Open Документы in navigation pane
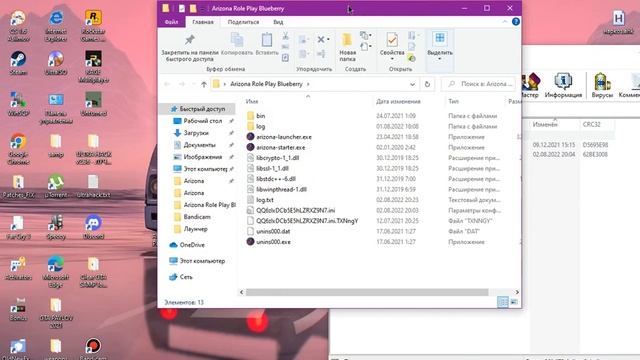The height and width of the screenshot is (360, 640). 199,145
